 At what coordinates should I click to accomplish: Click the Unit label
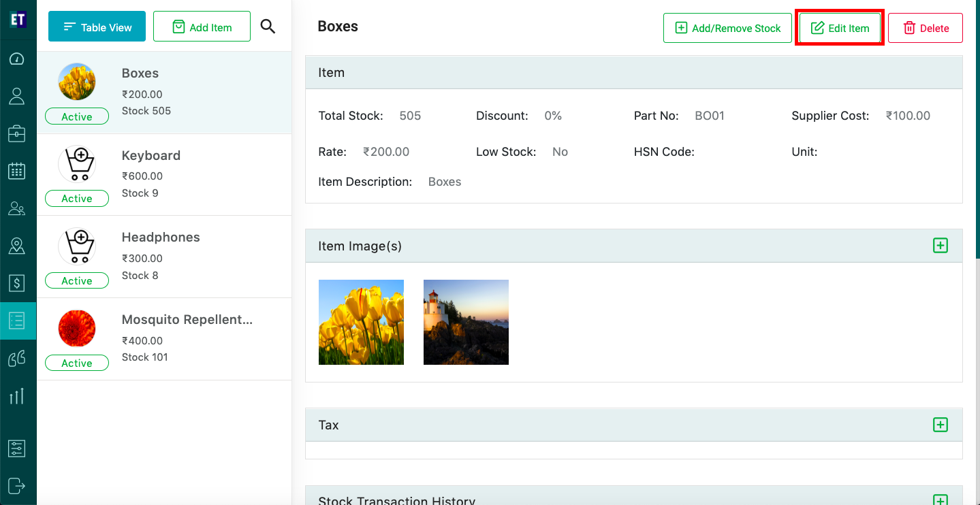coord(804,152)
